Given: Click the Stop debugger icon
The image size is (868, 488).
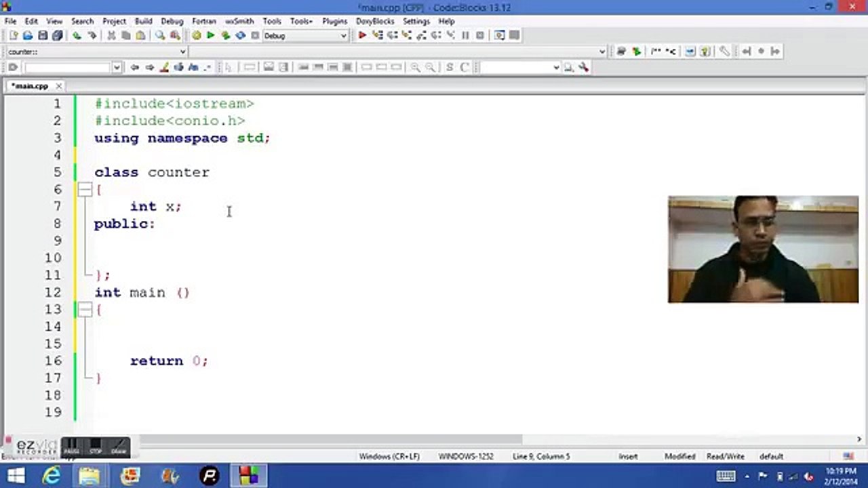Looking at the screenshot, I should (480, 35).
